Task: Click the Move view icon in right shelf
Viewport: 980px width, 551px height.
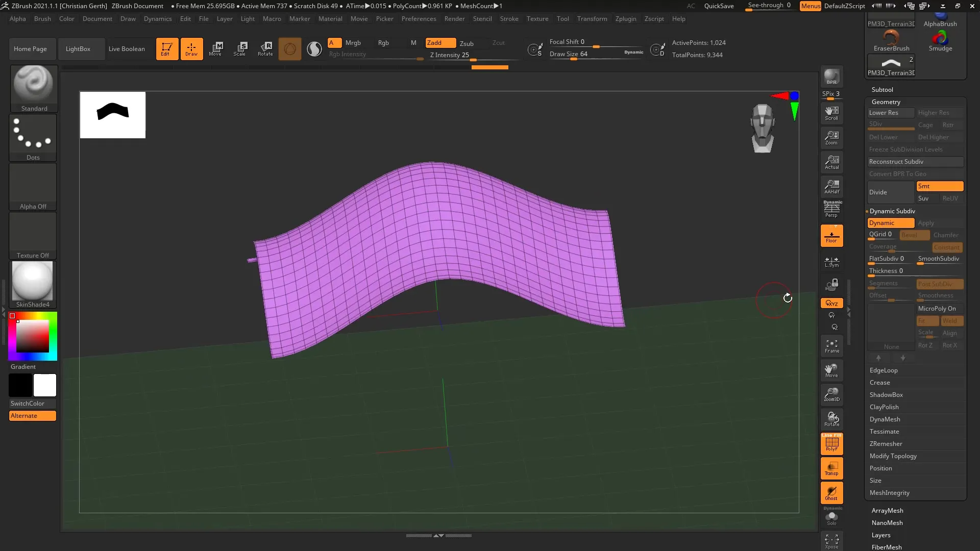Action: [x=831, y=370]
